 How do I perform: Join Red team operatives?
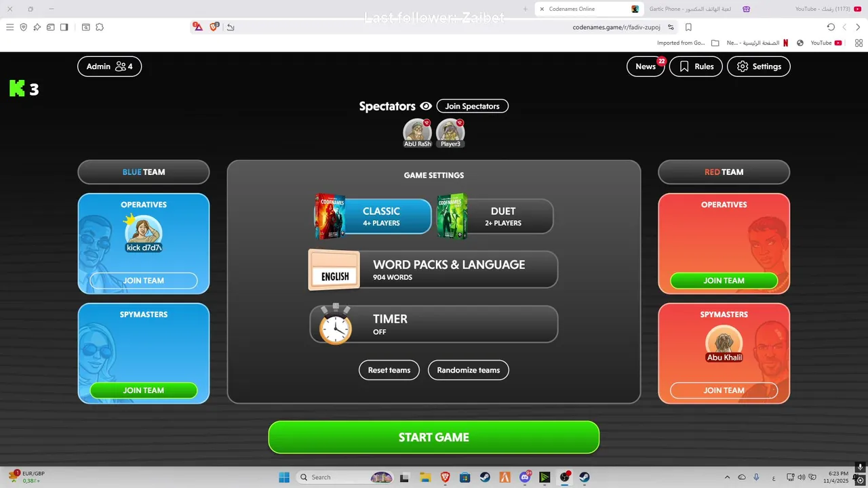(x=724, y=281)
